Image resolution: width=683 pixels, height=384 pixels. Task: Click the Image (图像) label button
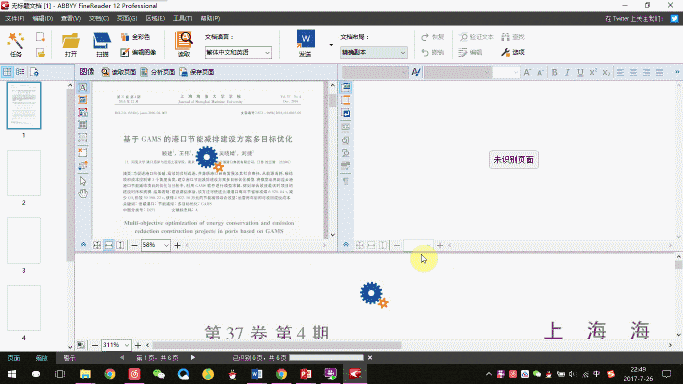coord(87,72)
